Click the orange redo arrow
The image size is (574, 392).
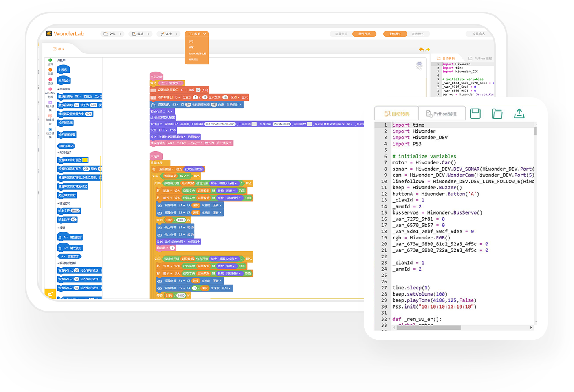point(427,50)
